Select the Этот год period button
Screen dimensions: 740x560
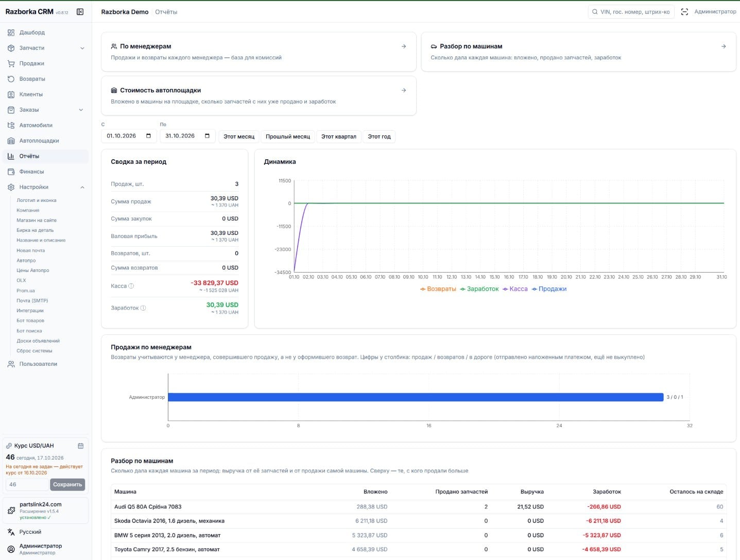coord(379,137)
